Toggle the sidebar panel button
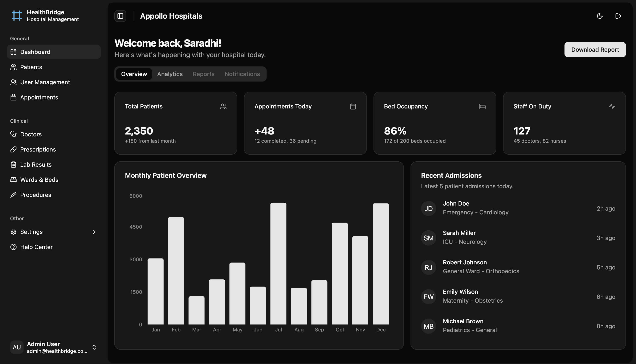 (120, 16)
